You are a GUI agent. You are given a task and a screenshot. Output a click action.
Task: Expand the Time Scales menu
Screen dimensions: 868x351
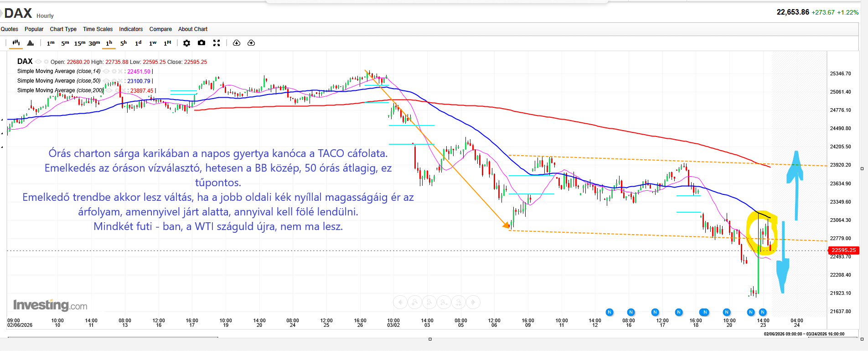pyautogui.click(x=98, y=29)
